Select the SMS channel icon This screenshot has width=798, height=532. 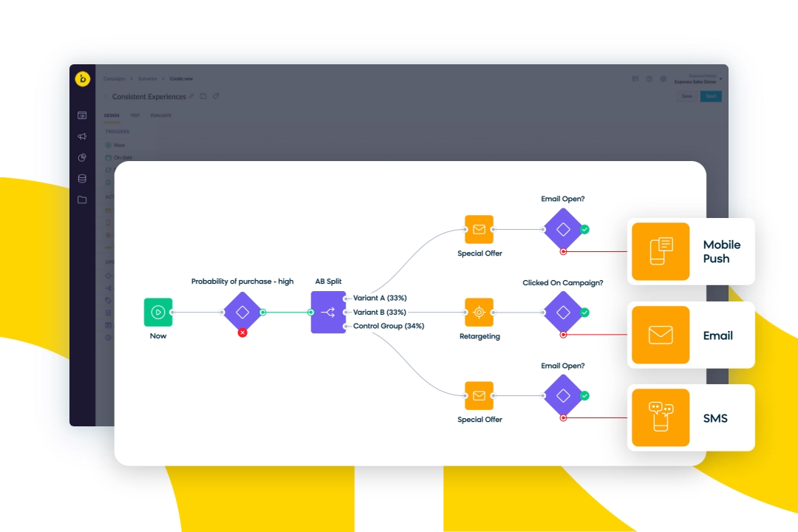(660, 417)
